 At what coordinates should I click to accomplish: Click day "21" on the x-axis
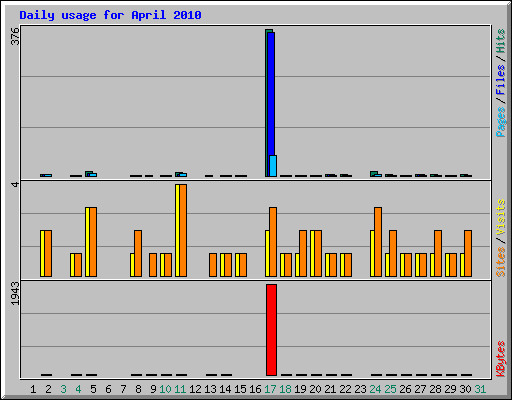(330, 389)
